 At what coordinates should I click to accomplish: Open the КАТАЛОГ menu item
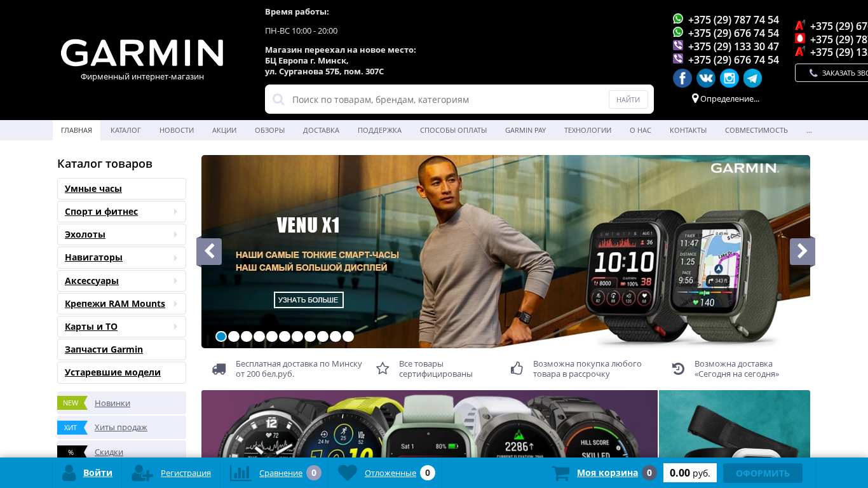click(x=126, y=130)
